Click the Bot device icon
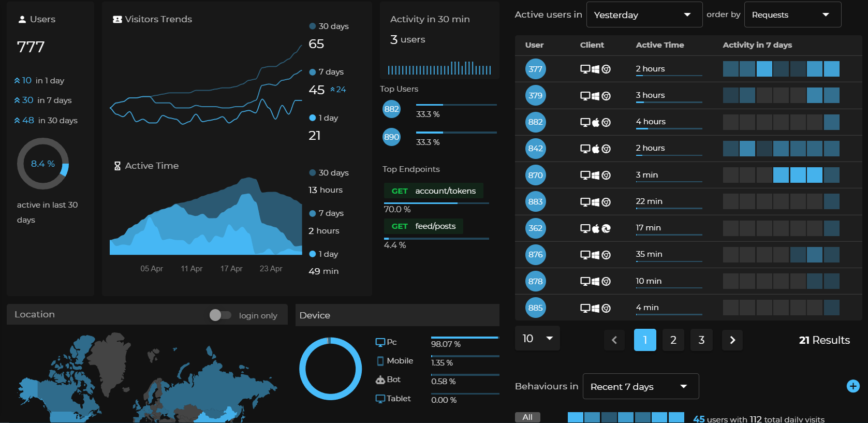The image size is (868, 423). point(380,380)
